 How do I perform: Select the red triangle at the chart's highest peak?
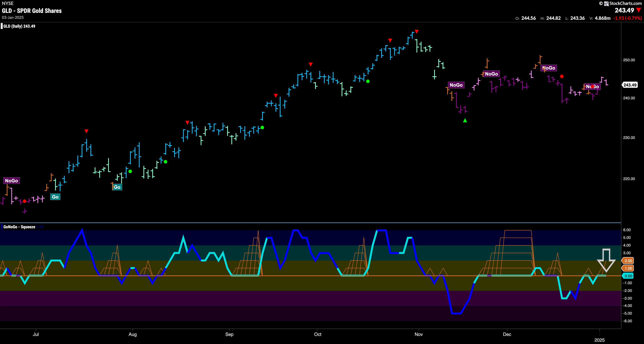pos(416,32)
